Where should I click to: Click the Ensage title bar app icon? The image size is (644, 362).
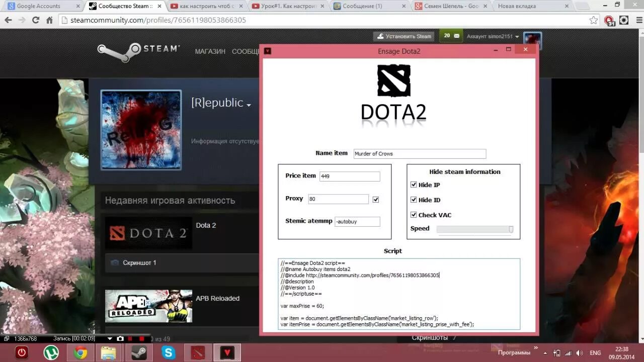pos(268,51)
